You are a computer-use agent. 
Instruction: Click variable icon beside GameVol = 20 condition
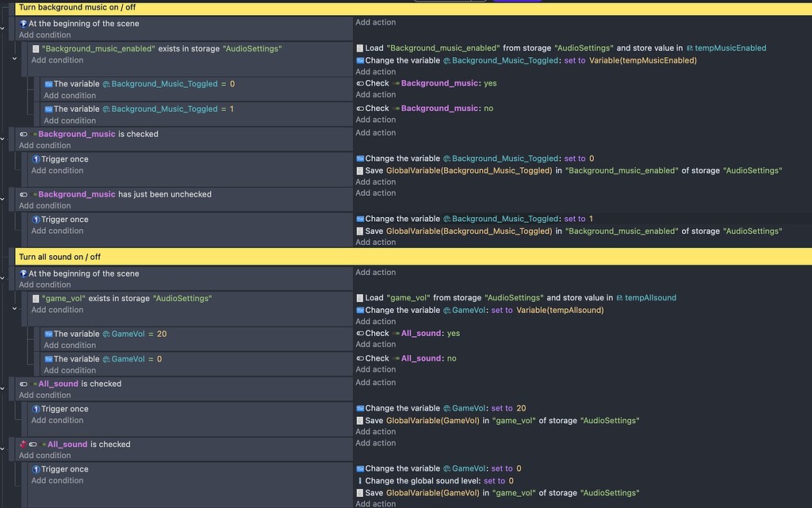point(48,334)
